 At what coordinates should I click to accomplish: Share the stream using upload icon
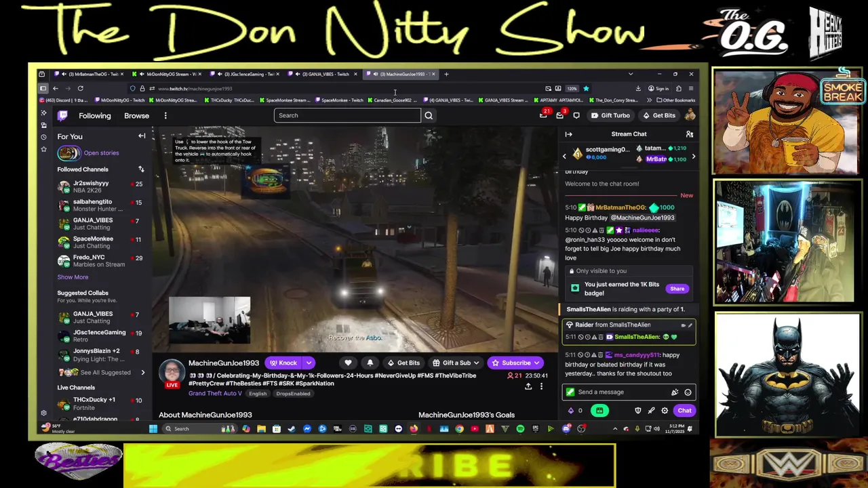(x=528, y=386)
